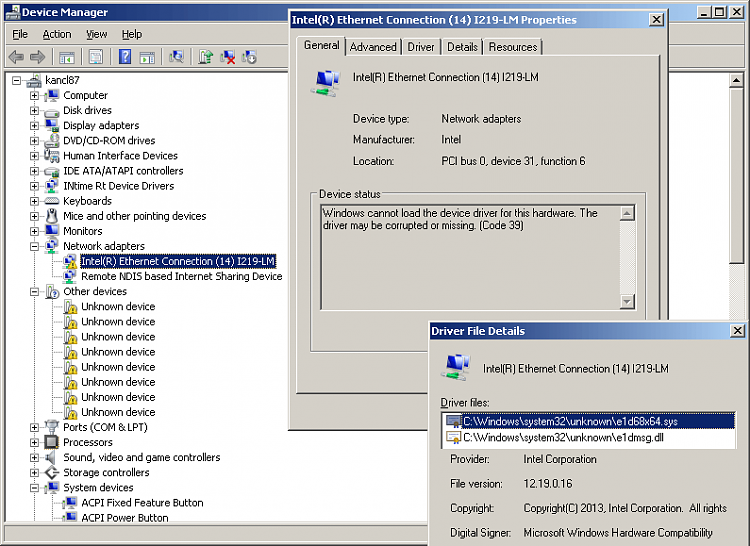This screenshot has height=546, width=750.
Task: Switch to the Resources tab
Action: (513, 47)
